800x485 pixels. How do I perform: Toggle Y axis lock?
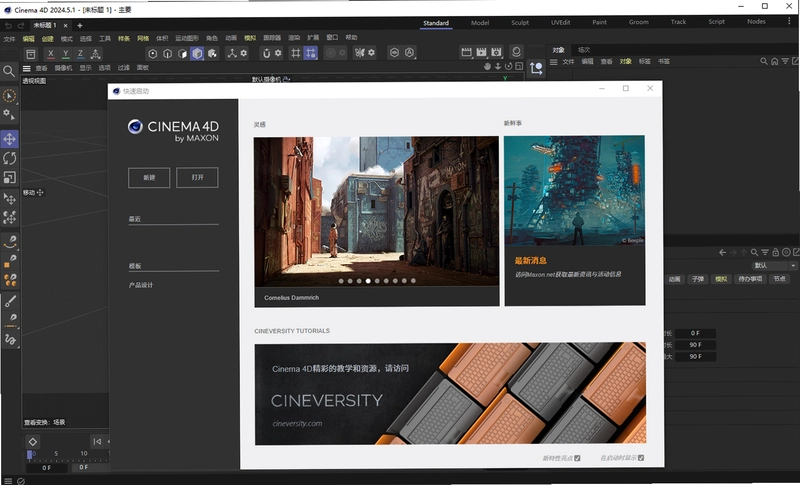65,54
